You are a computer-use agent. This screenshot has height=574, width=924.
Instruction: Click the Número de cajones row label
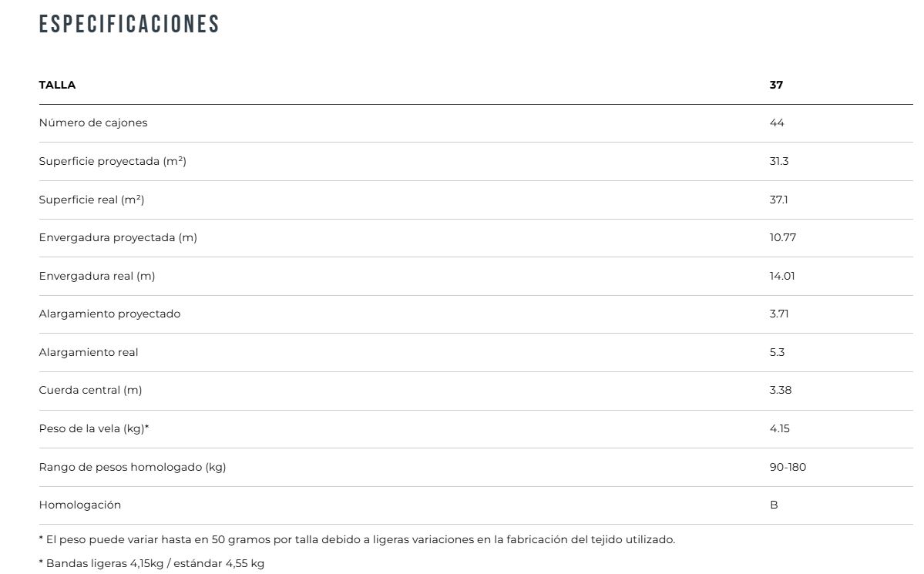point(93,123)
